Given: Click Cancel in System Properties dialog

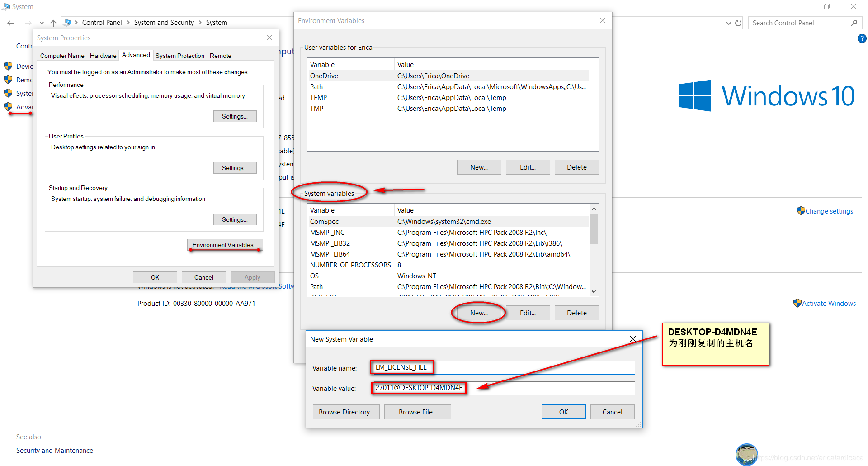Looking at the screenshot, I should [x=204, y=277].
